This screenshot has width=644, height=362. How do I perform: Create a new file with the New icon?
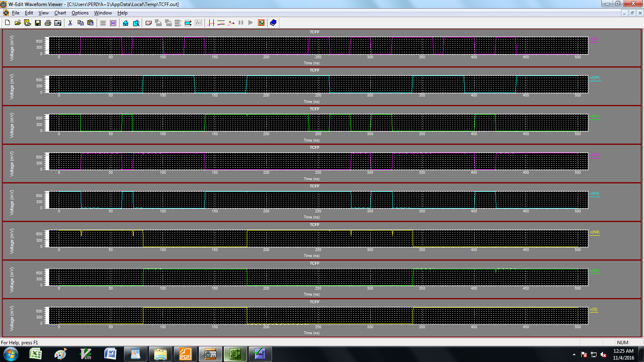coord(7,23)
